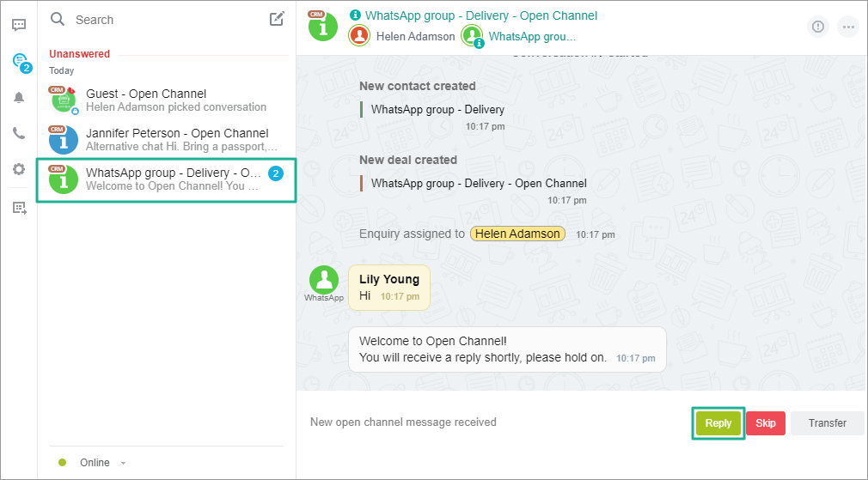The height and width of the screenshot is (480, 868).
Task: Open the three dots more menu
Action: click(848, 27)
